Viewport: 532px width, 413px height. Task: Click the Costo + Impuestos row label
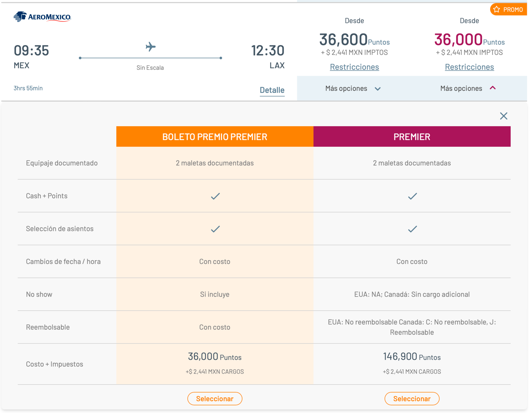coord(54,364)
